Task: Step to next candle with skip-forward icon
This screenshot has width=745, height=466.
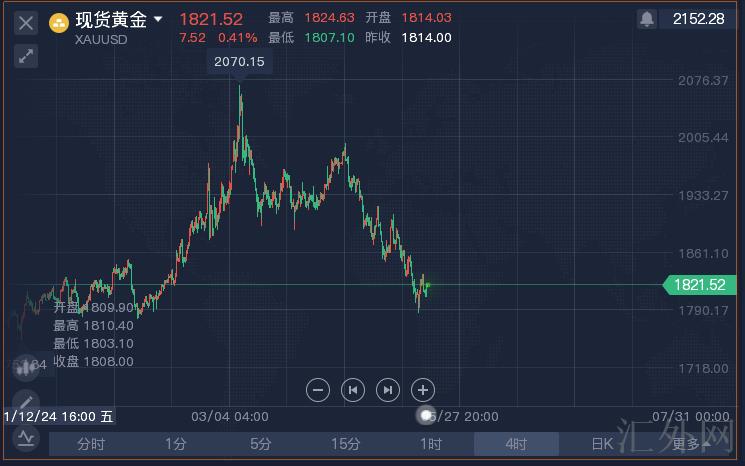Action: tap(388, 390)
